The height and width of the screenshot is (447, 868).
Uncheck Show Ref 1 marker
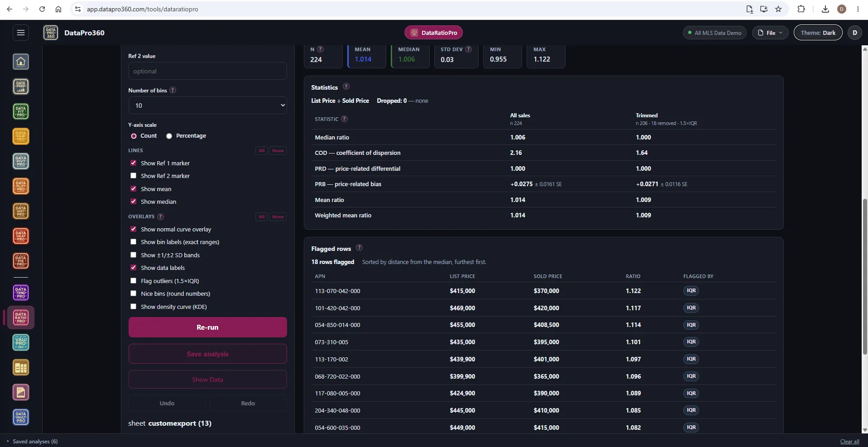133,163
